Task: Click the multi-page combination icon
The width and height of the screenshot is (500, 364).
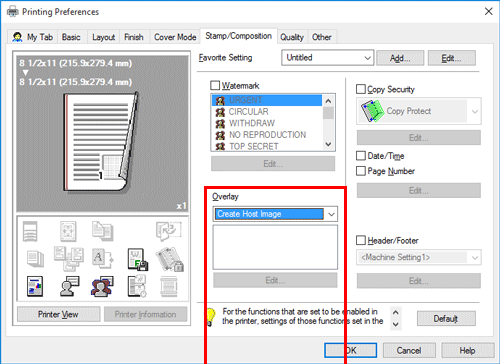Action: point(69,259)
